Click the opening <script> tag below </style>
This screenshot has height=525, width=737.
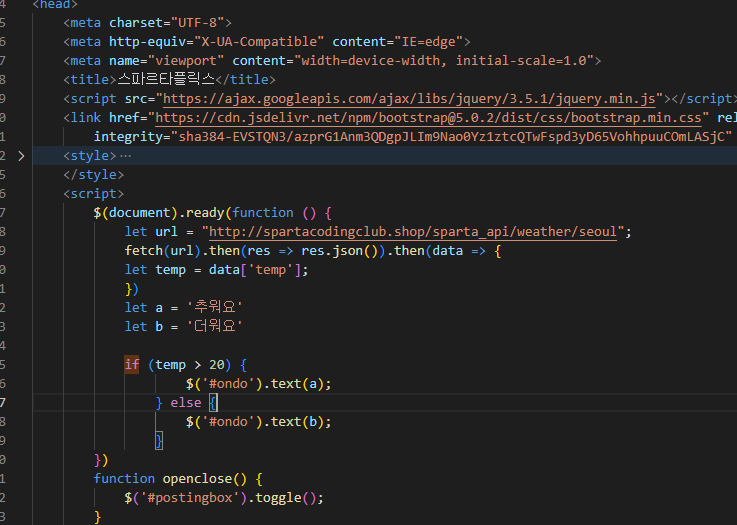click(94, 194)
